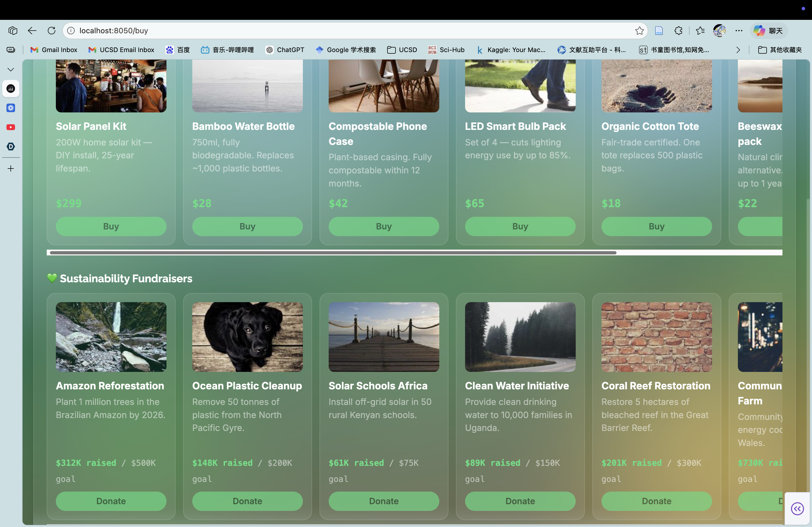
Task: Expand the bookmarks overflow chevron
Action: click(x=738, y=50)
